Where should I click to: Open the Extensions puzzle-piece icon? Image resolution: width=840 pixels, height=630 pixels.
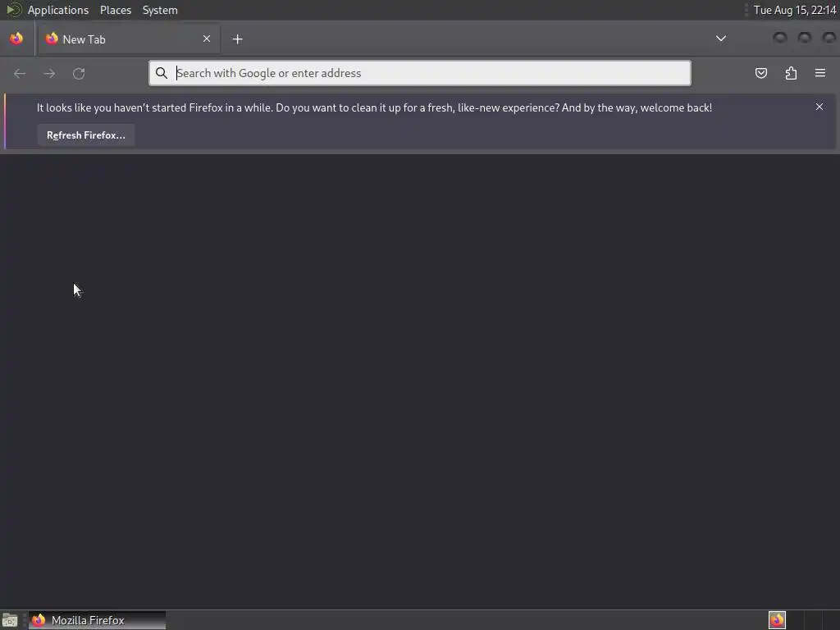tap(791, 73)
